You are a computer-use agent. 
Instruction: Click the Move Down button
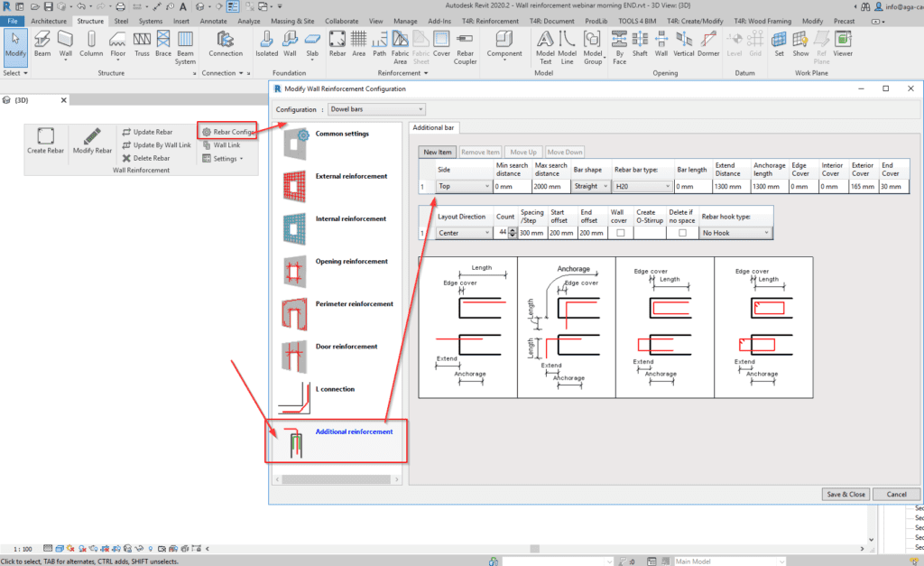point(565,153)
